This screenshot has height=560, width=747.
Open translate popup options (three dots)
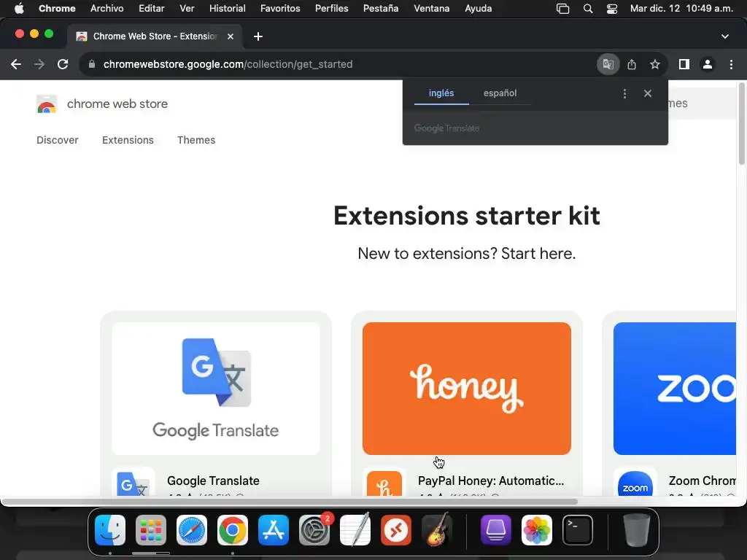(x=624, y=93)
